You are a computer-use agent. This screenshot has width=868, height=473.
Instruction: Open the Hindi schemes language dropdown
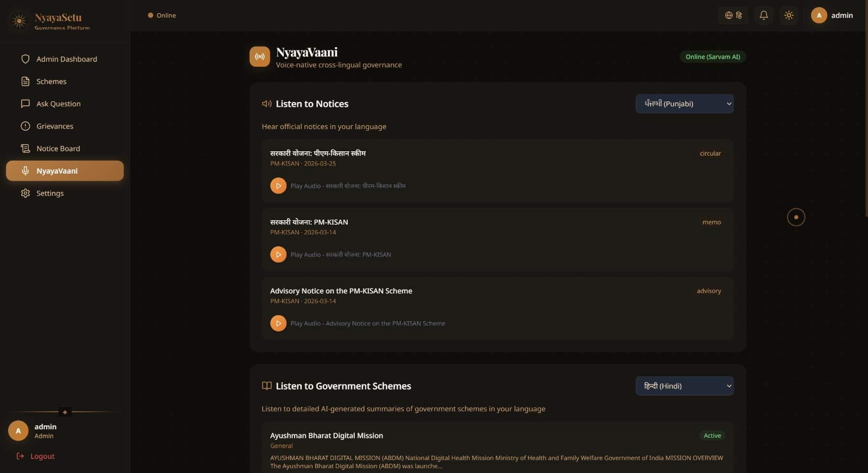(684, 386)
